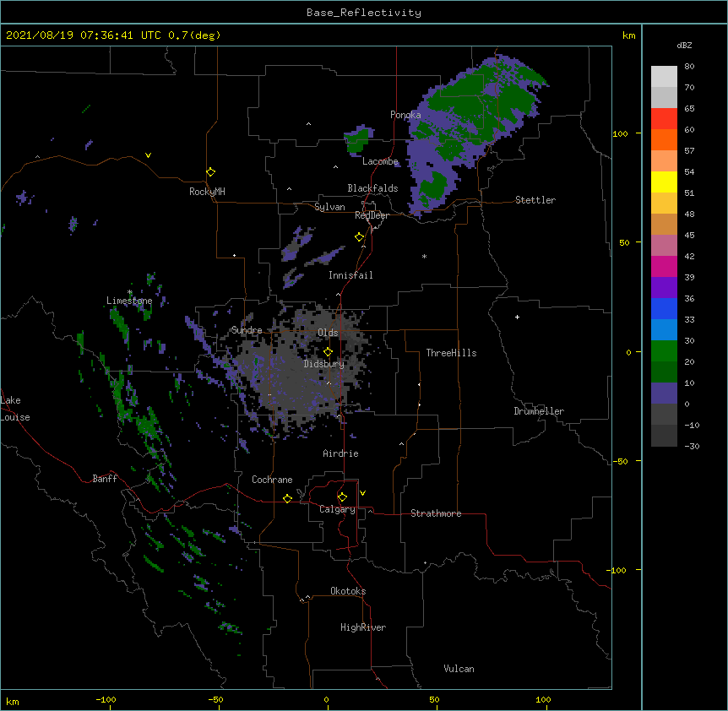This screenshot has width=728, height=711.
Task: Click the Limestone label
Action: point(129,301)
